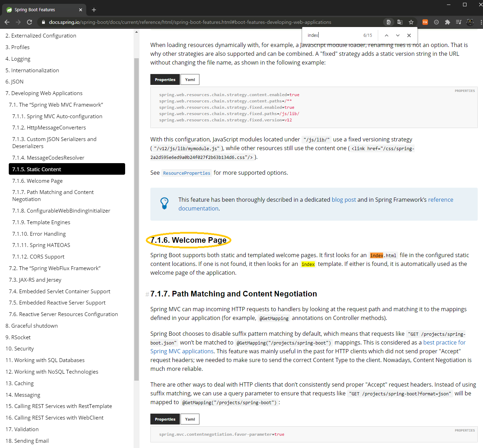Open a new browser tab

coord(94,10)
